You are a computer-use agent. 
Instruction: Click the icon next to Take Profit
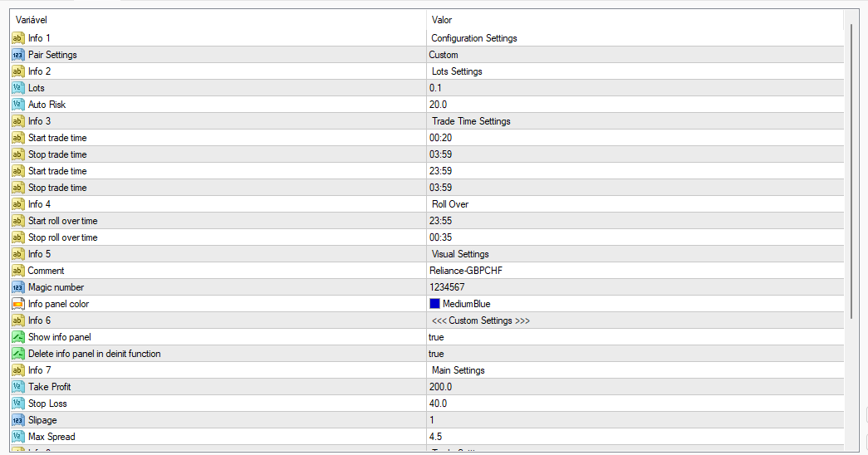[17, 387]
